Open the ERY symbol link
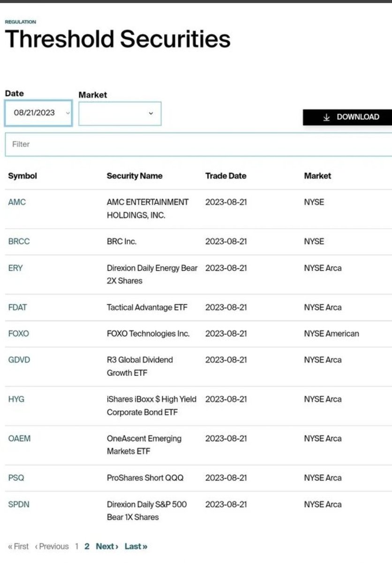 click(x=15, y=268)
